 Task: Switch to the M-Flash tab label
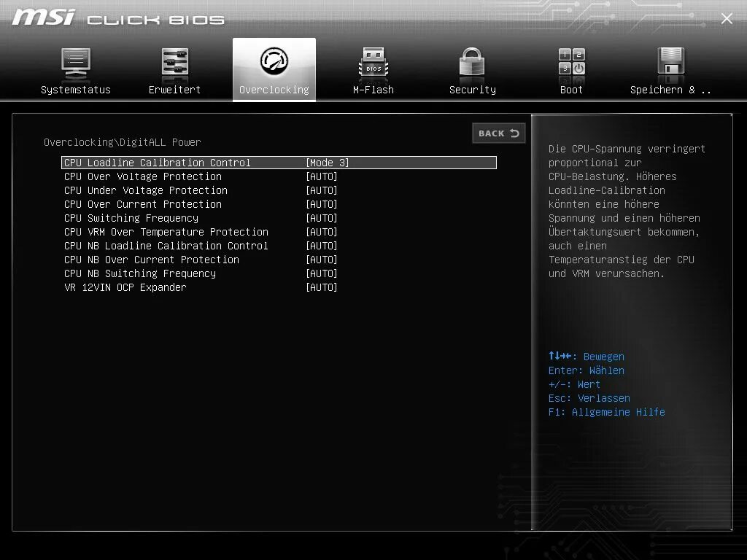tap(373, 90)
